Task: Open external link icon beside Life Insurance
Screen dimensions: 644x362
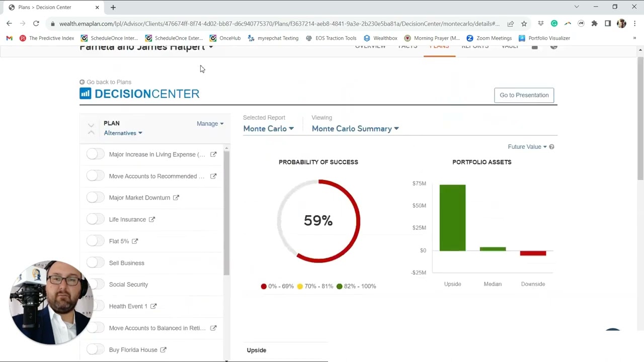Action: point(152,219)
